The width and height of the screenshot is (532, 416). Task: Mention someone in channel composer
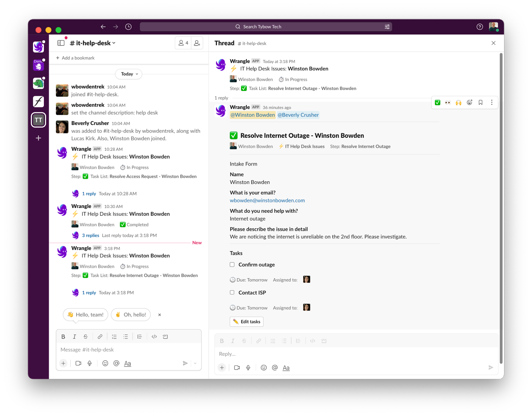point(116,363)
